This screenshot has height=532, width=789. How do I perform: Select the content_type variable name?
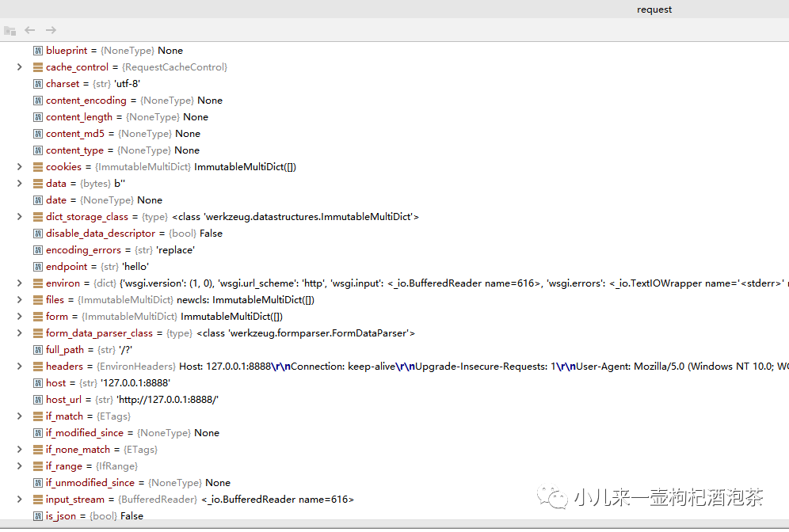[x=74, y=150]
